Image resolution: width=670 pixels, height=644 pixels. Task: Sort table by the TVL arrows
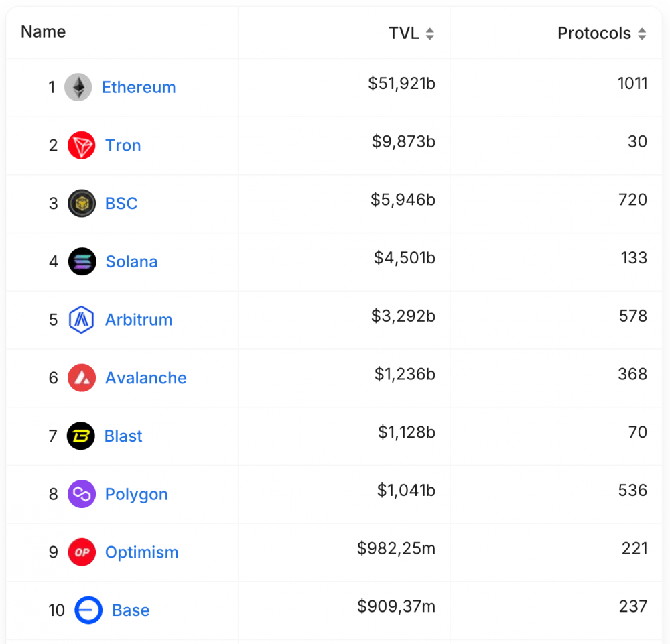point(430,34)
